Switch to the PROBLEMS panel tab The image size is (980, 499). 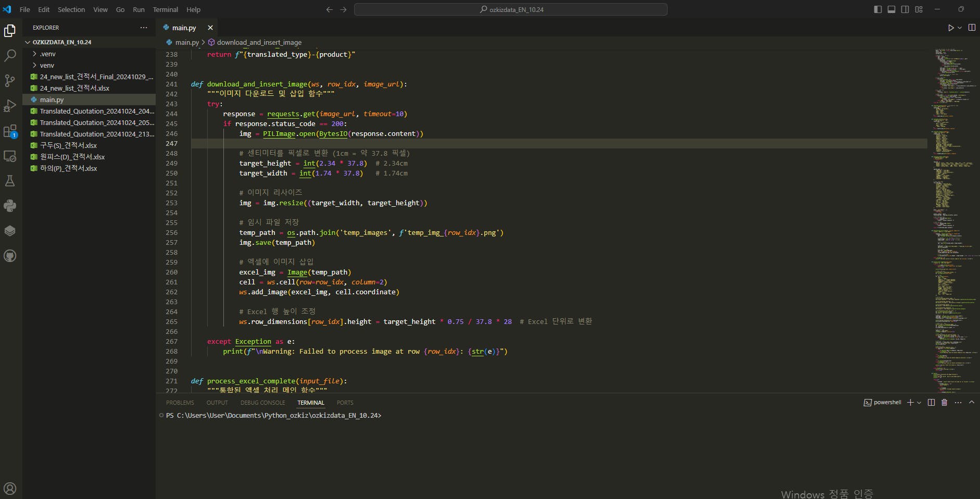pyautogui.click(x=180, y=403)
